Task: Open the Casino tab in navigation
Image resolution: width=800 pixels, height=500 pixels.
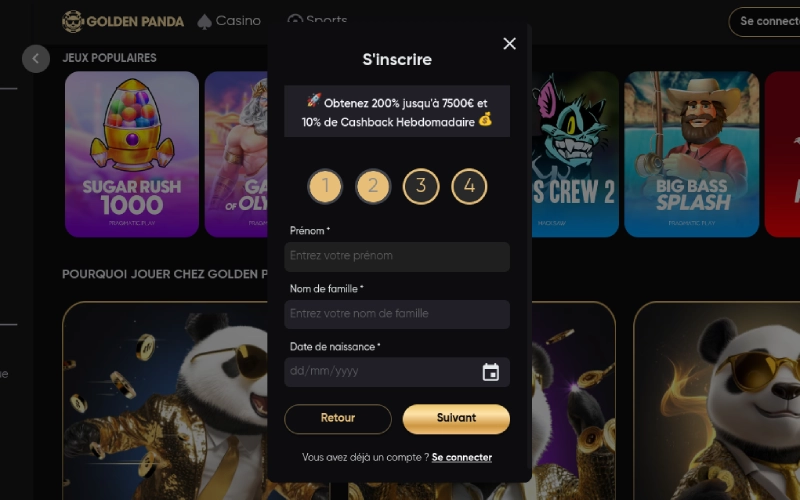Action: click(229, 21)
